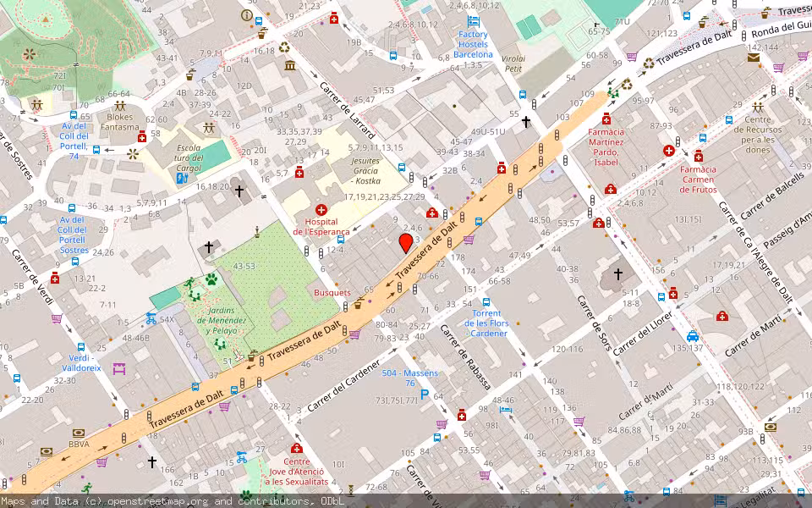Select the Centre de Recursos per a les dones label
Screen dimensions: 812x508
coord(758,135)
